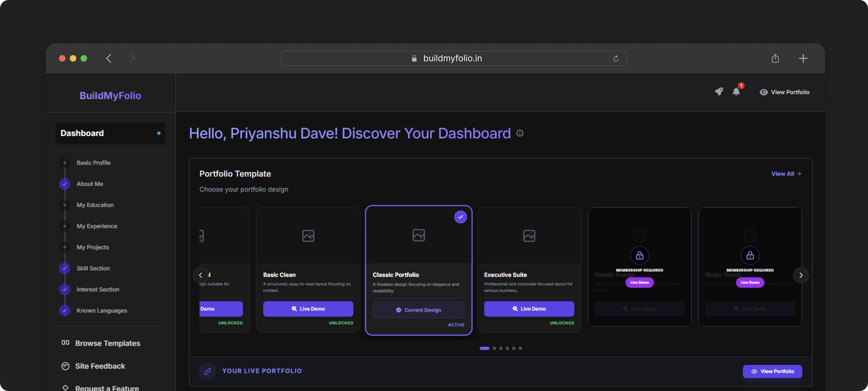Screen dimensions: 868x391
Task: Open the notifications bell
Action: [736, 92]
